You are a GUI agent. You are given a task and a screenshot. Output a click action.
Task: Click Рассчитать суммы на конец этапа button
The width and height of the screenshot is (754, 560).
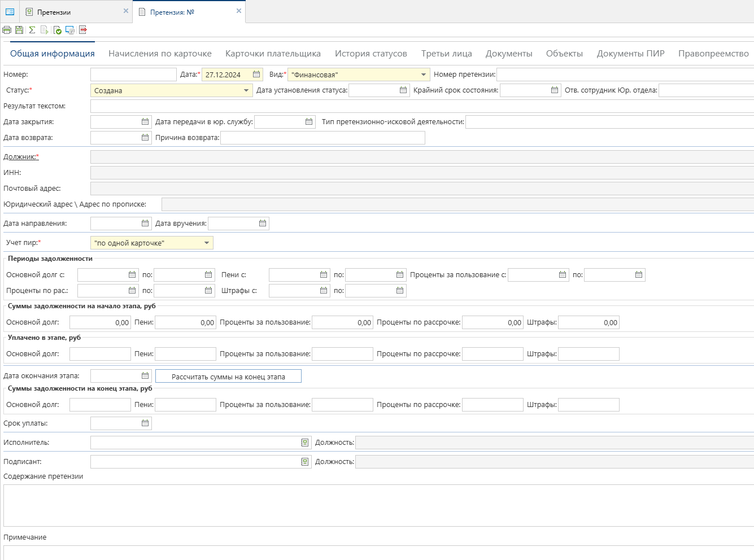click(x=228, y=377)
